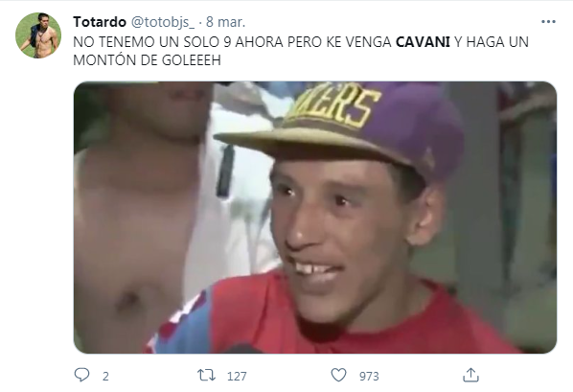Click the likes count 973
The height and width of the screenshot is (392, 573).
coord(369,376)
